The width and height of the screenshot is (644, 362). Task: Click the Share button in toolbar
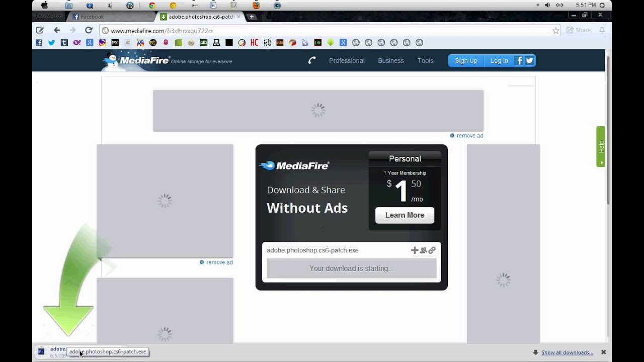point(579,30)
